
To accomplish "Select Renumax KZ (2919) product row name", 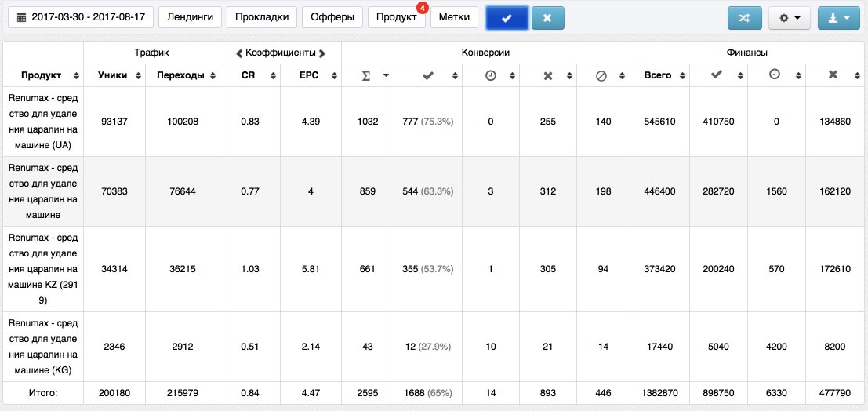I will tap(43, 269).
